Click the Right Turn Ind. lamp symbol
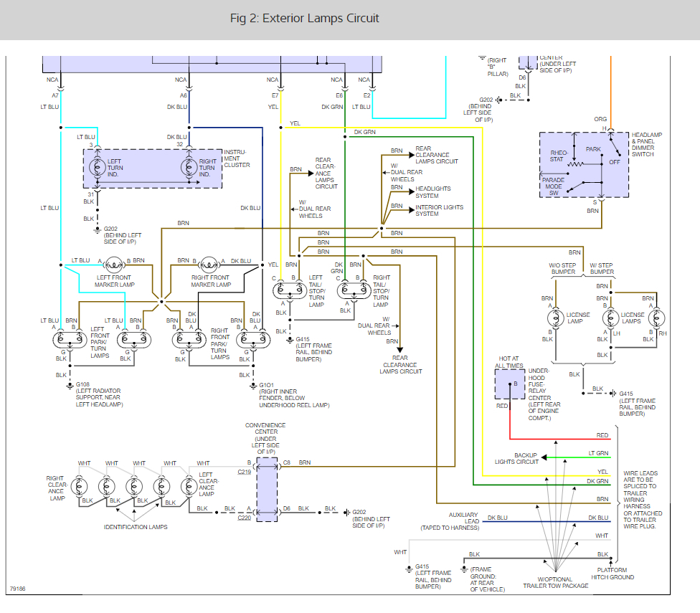Screen dimensions: 700x613 pyautogui.click(x=189, y=166)
